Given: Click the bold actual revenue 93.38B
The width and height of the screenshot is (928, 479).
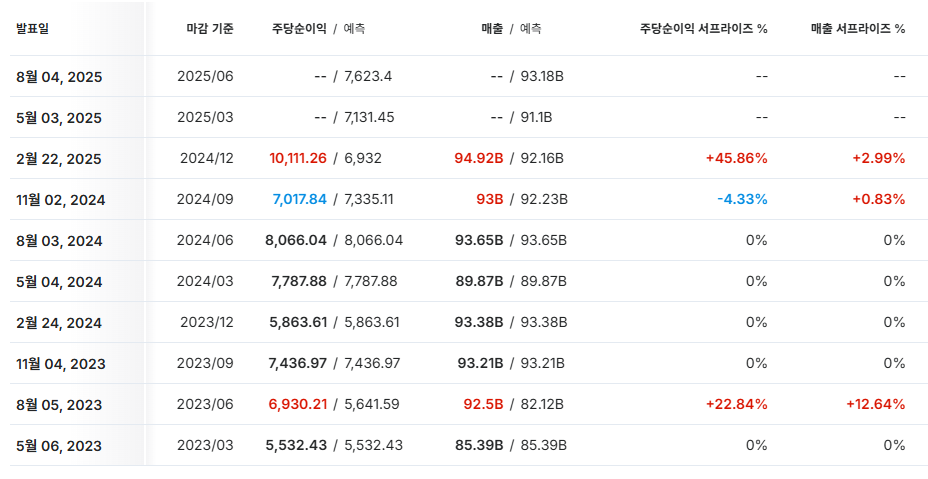Looking at the screenshot, I should click(479, 322).
